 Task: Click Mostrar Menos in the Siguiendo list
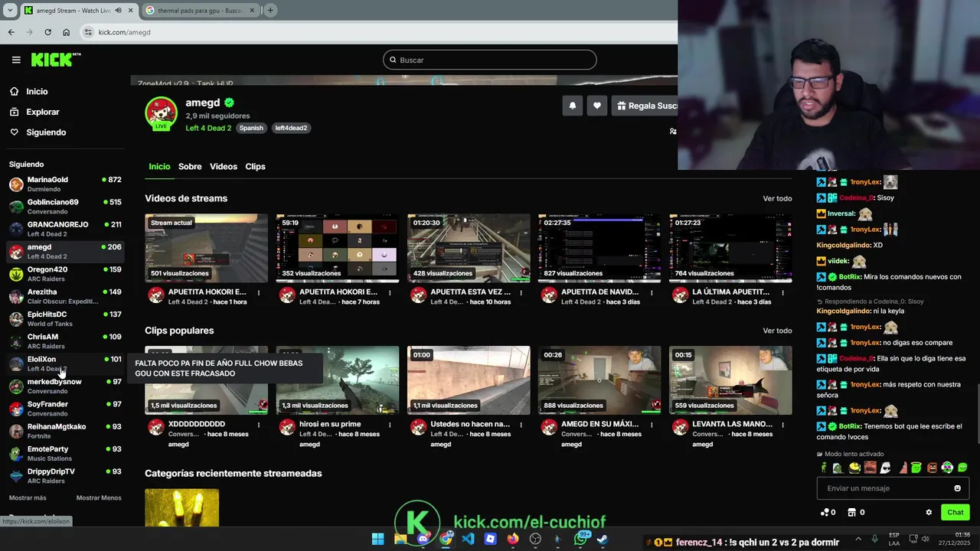coord(99,498)
